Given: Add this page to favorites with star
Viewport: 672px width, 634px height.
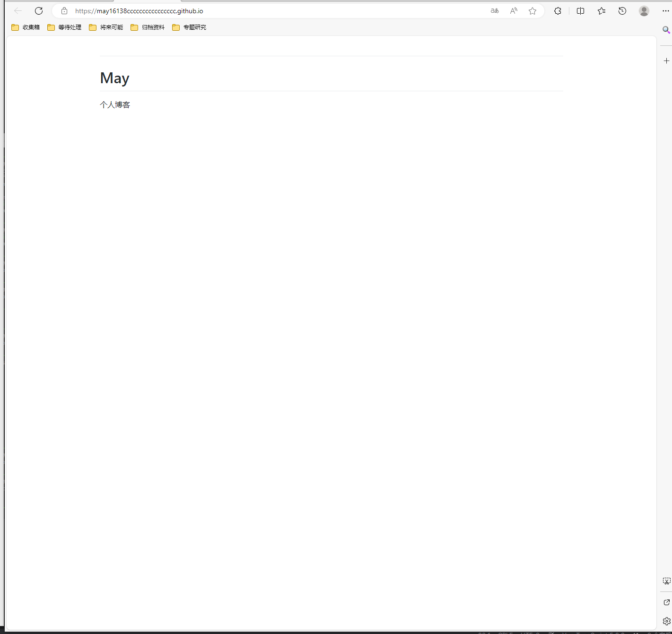Looking at the screenshot, I should coord(532,11).
